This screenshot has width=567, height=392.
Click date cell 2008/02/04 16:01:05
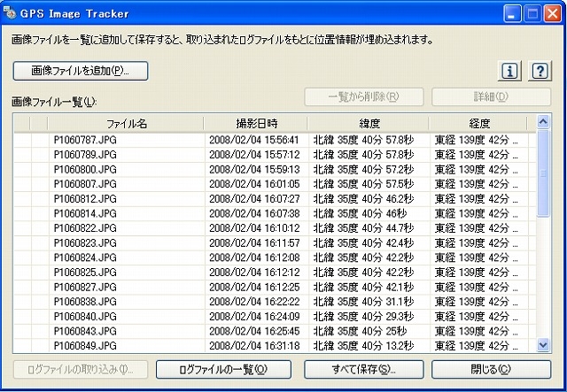(x=254, y=184)
